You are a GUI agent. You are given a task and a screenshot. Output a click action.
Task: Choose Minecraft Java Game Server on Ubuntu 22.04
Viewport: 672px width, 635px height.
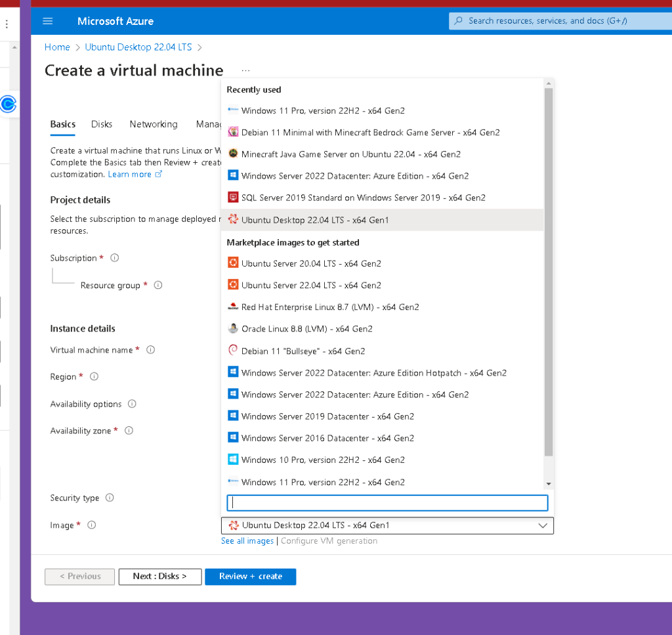(382, 154)
